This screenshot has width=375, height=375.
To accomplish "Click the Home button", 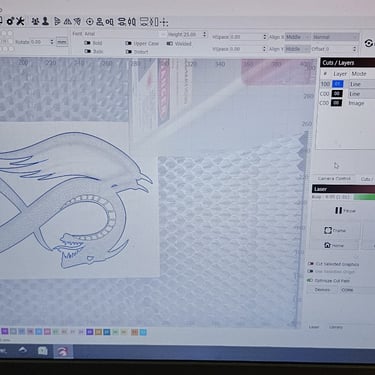I will 334,245.
